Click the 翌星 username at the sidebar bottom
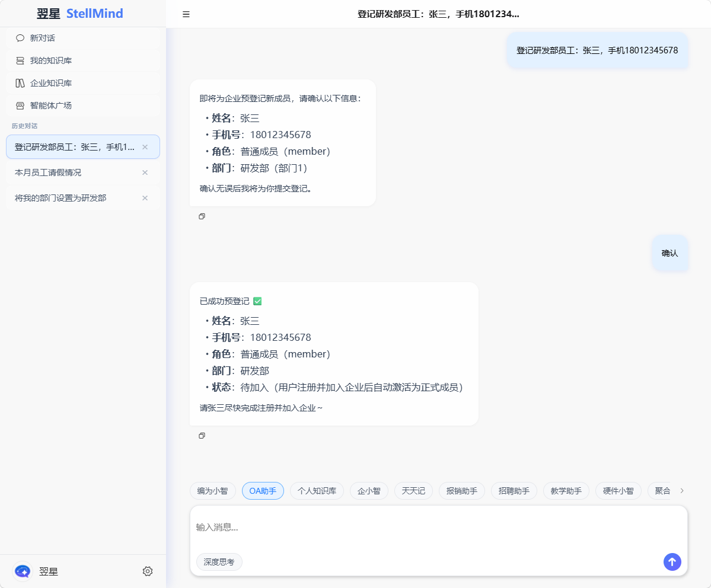This screenshot has width=711, height=588. coord(49,571)
